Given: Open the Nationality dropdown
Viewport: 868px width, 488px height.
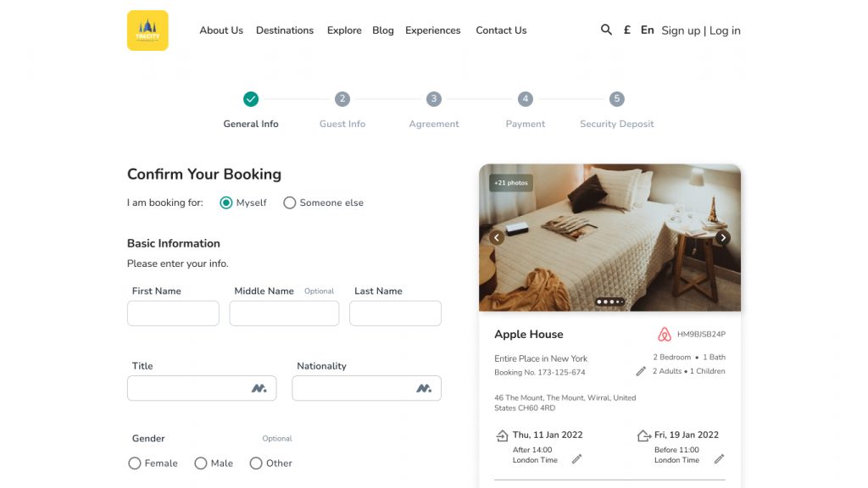Looking at the screenshot, I should click(x=366, y=388).
